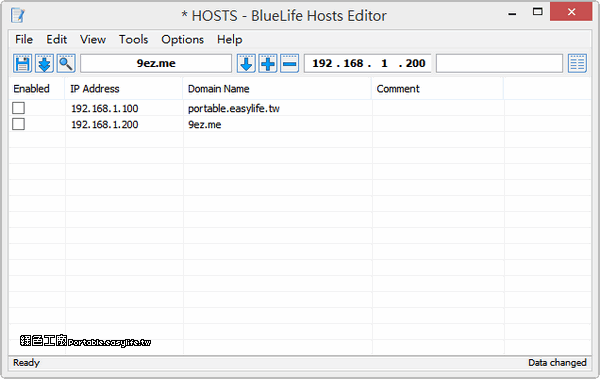Open the Edit menu
This screenshot has width=600, height=379.
[57, 39]
